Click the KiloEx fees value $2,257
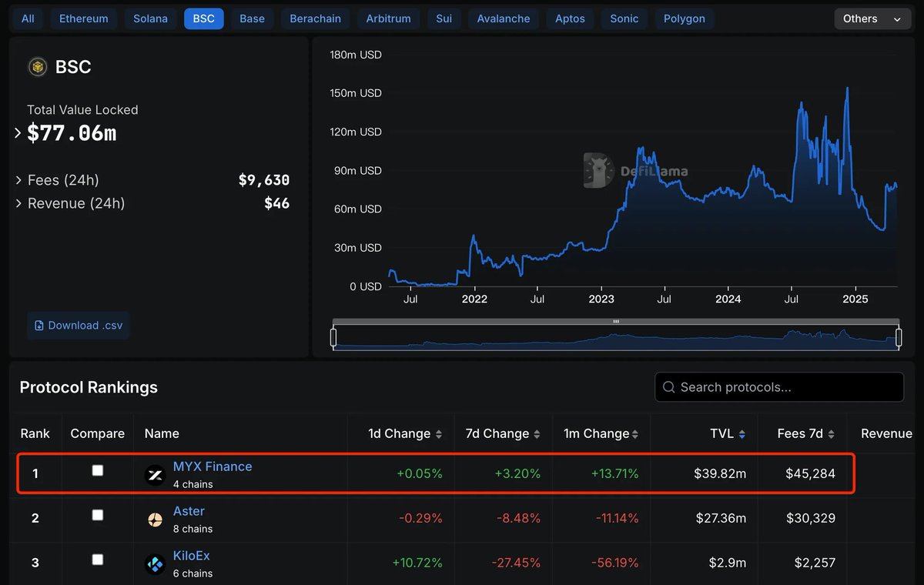The height and width of the screenshot is (585, 924). tap(814, 563)
